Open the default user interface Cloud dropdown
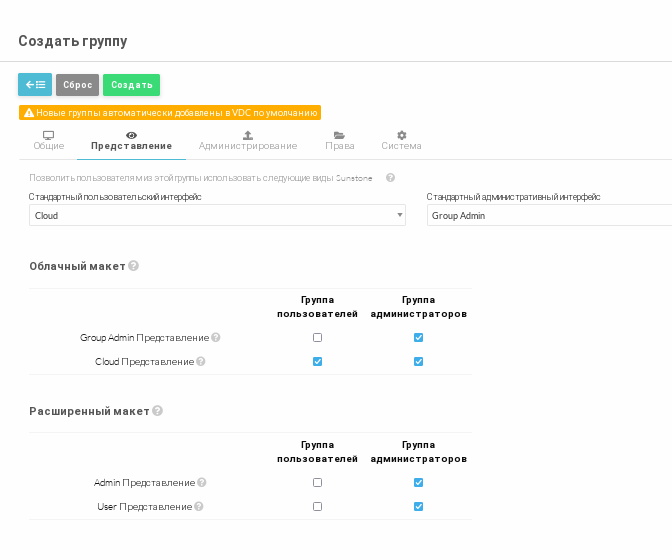This screenshot has height=560, width=672. pos(217,215)
